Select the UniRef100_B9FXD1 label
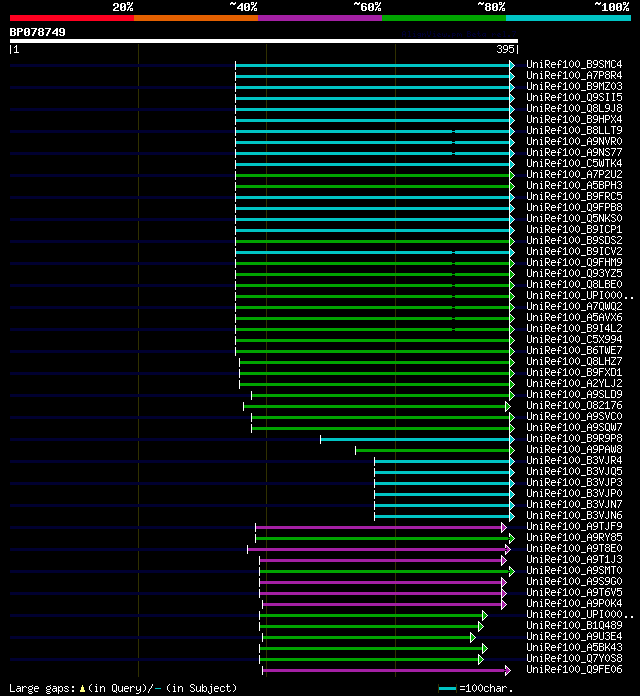Viewport: 640px width, 696px height. (x=574, y=372)
